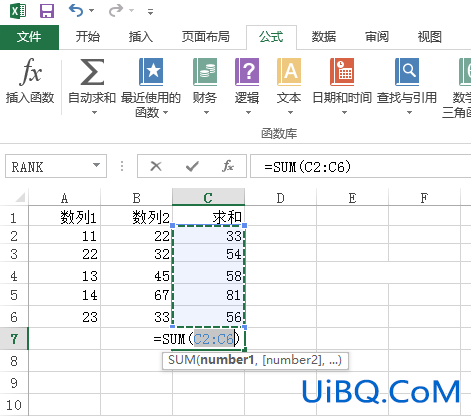Select row 1 header
471x416 pixels.
(x=14, y=217)
